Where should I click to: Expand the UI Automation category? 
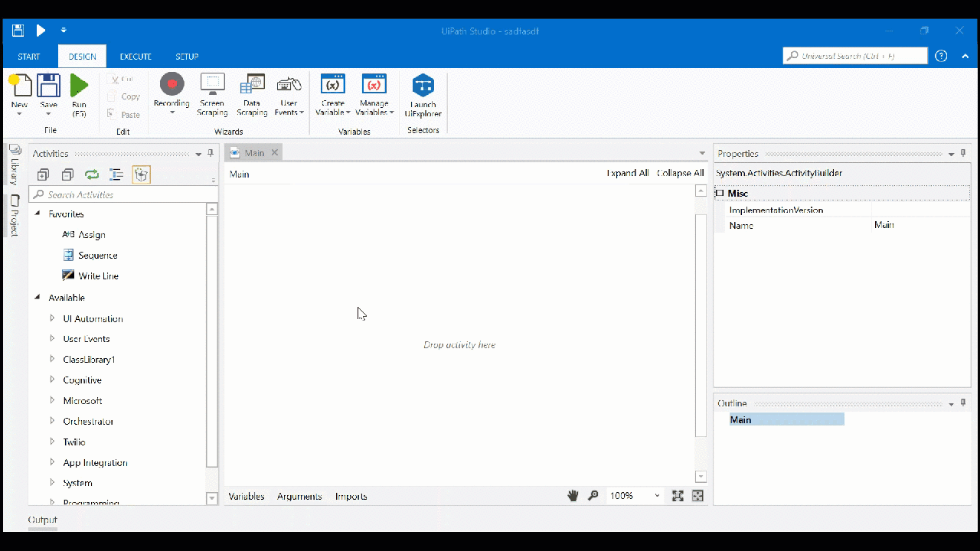coord(52,318)
